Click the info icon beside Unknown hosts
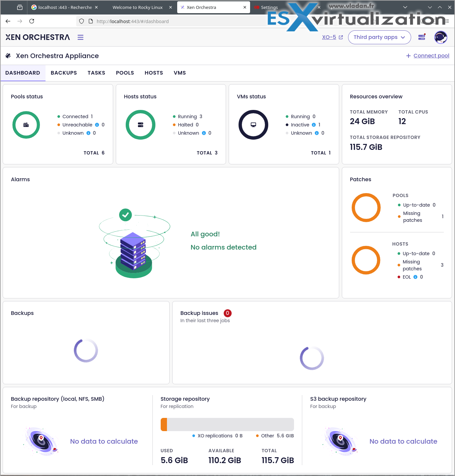 pos(204,133)
